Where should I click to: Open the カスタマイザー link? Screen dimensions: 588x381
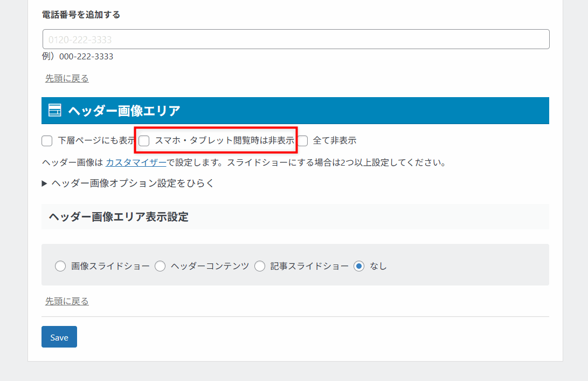[x=136, y=162]
